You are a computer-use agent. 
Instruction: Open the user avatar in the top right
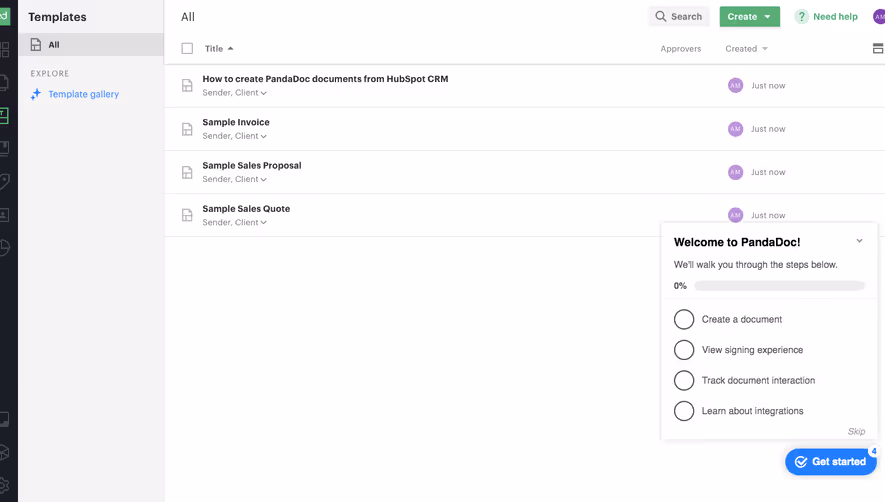(x=879, y=16)
